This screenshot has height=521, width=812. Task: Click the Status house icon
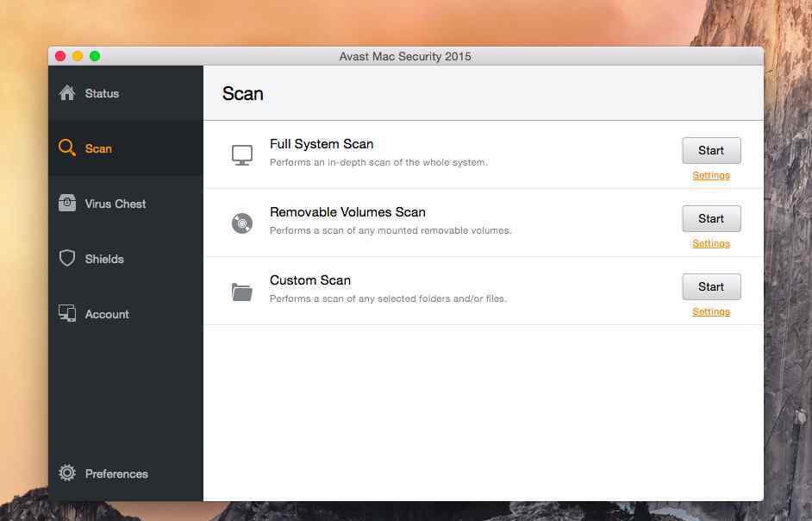tap(66, 93)
